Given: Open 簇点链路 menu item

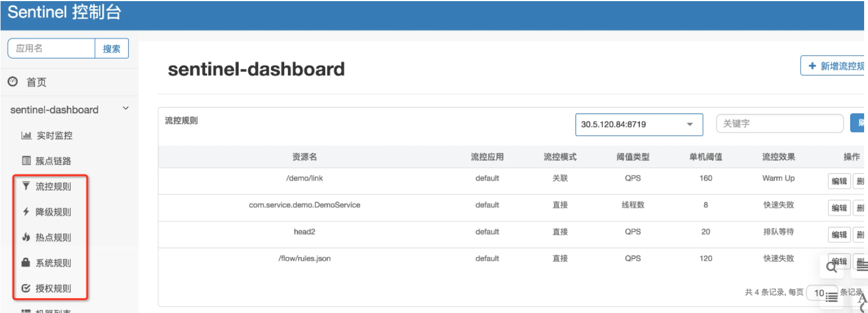Looking at the screenshot, I should pos(53,161).
